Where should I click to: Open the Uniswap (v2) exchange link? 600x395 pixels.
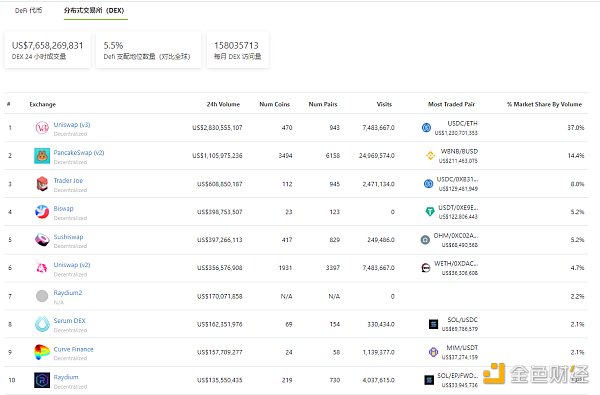(72, 265)
